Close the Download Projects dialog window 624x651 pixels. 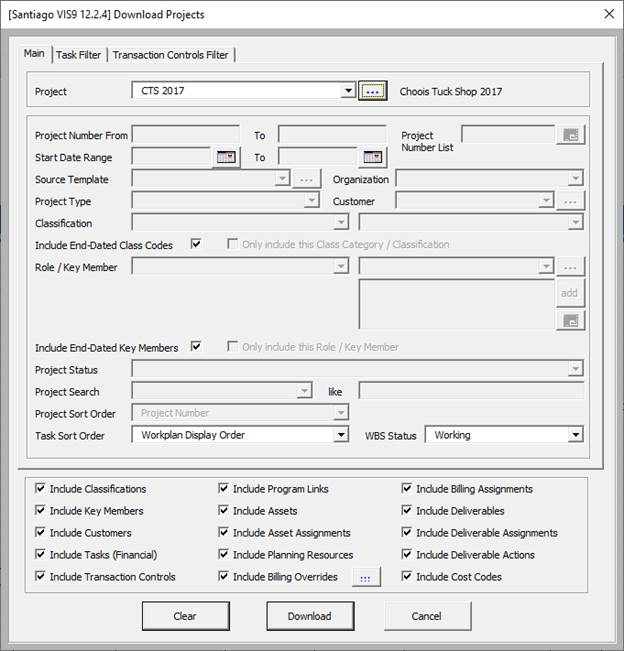(609, 14)
